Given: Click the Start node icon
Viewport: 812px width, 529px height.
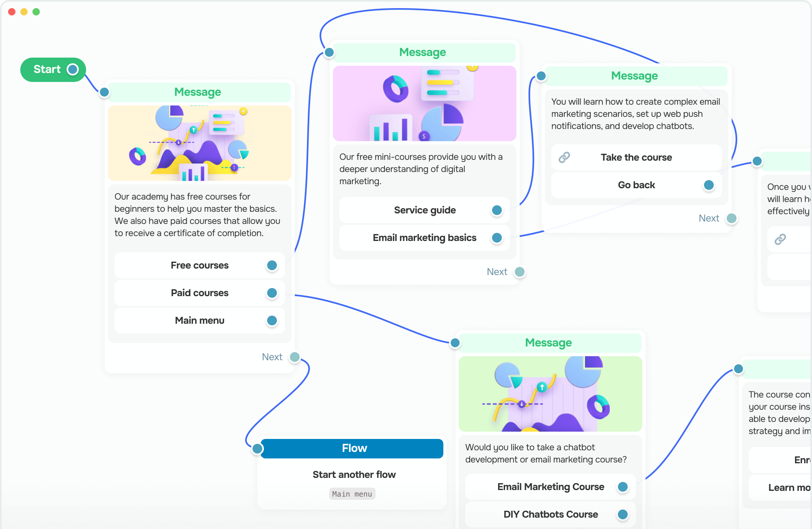Looking at the screenshot, I should [x=73, y=70].
